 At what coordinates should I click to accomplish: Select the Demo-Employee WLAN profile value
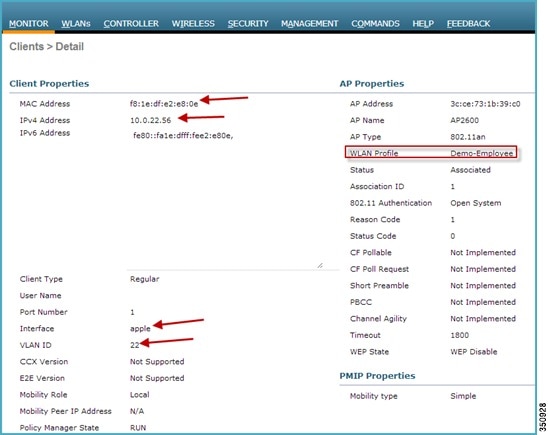482,153
